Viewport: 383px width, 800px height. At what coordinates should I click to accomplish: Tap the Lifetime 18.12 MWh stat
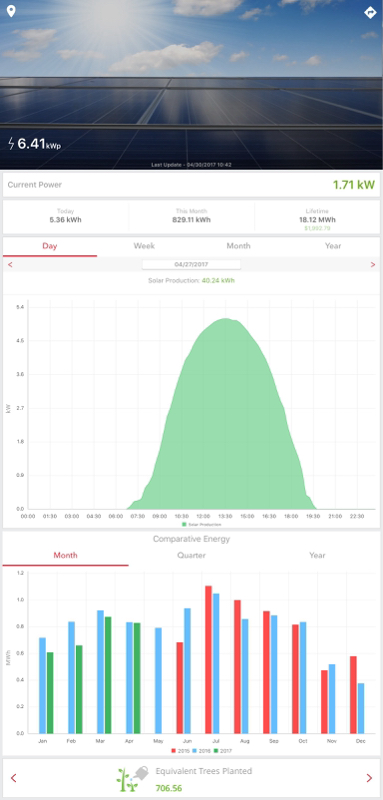[317, 217]
